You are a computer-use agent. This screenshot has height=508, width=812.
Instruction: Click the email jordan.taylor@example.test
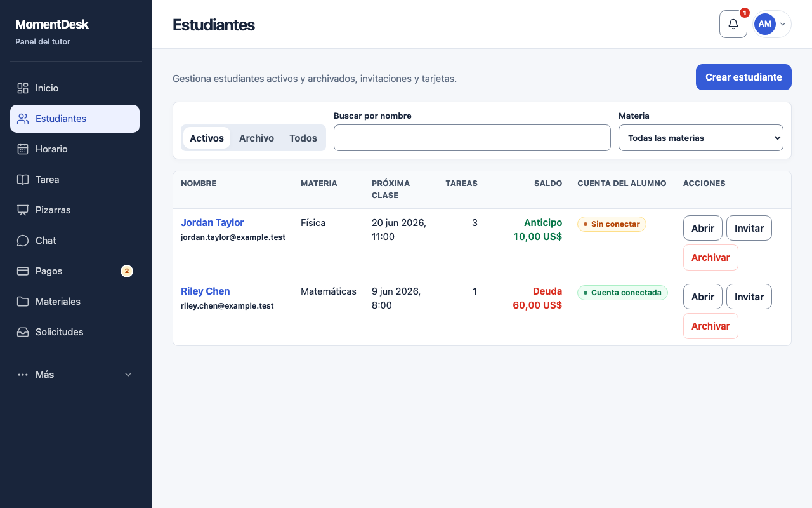coord(233,237)
